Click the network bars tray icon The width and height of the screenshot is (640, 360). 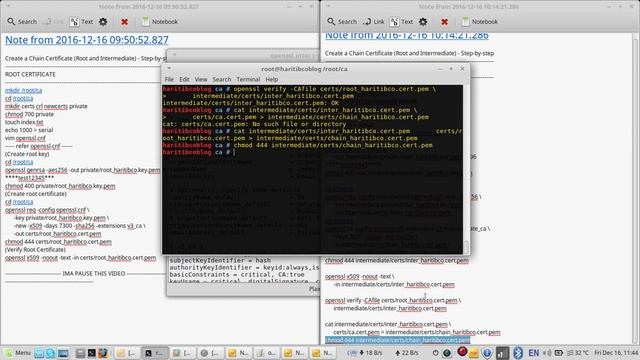tap(502, 353)
